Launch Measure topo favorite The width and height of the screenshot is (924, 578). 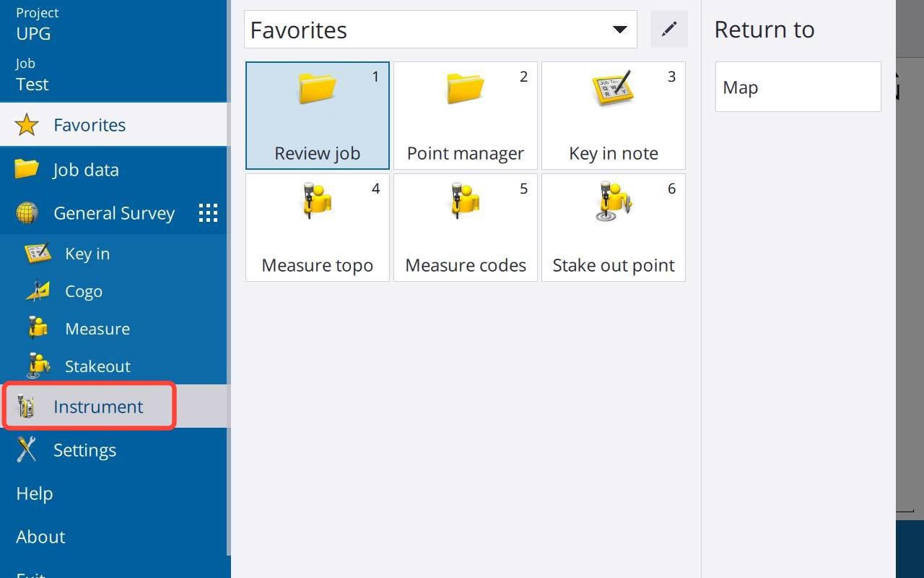(317, 228)
